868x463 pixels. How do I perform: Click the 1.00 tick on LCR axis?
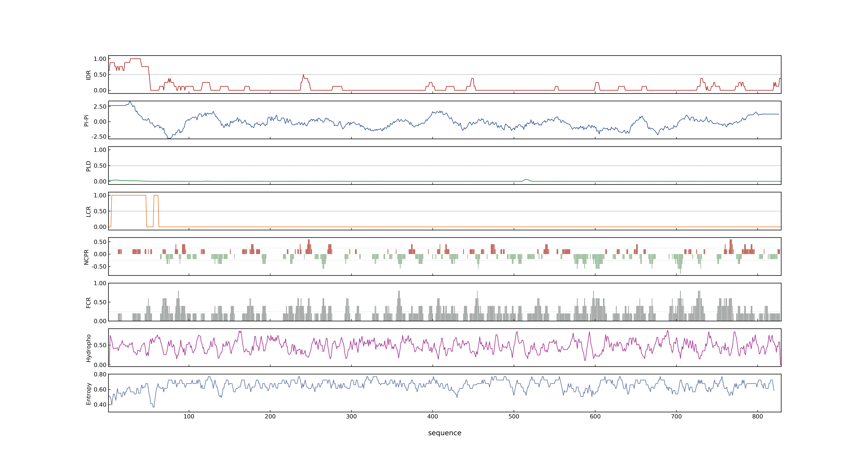100,195
